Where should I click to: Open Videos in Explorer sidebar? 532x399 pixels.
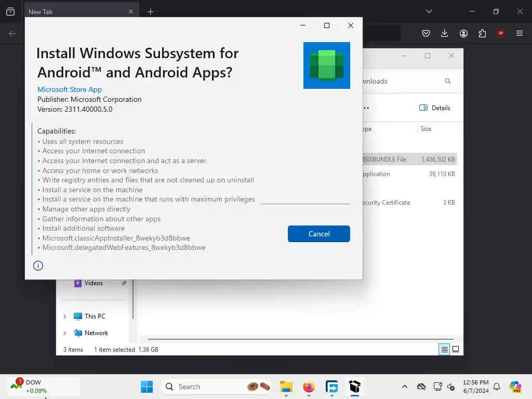coord(94,283)
